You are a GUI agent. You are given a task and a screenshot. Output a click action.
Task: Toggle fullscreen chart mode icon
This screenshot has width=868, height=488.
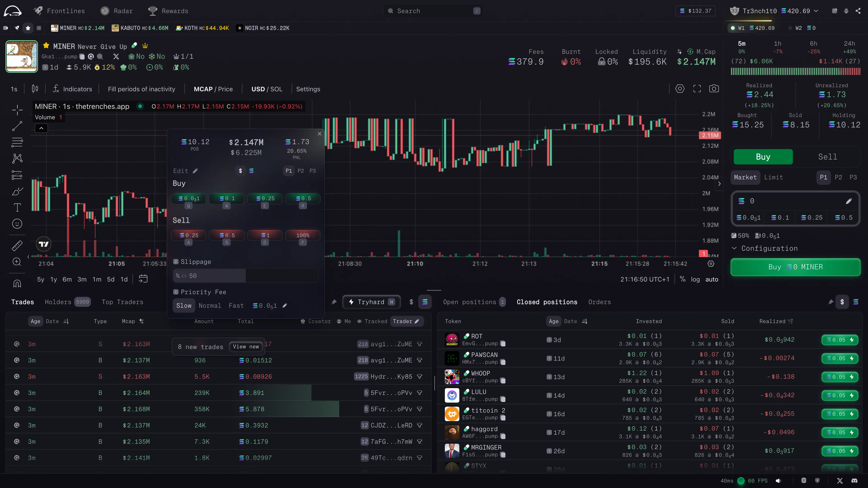pos(697,89)
